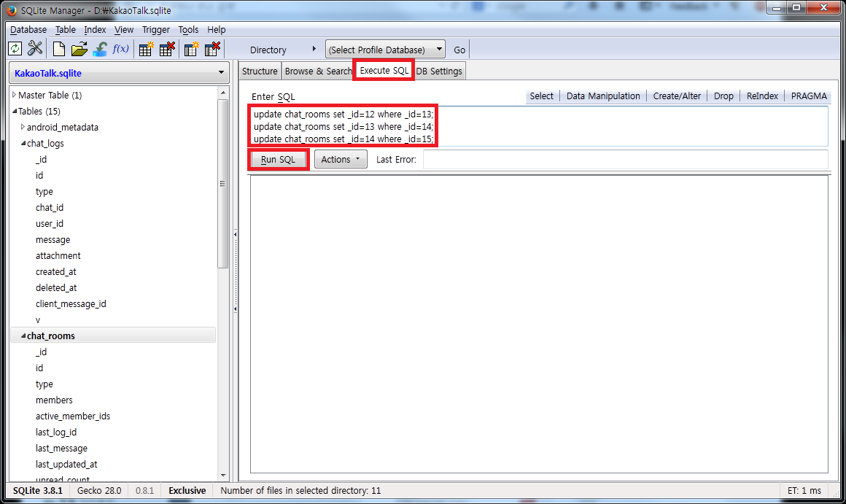Open settings with the wrench tools icon
Screen dimensions: 846x504
pyautogui.click(x=35, y=49)
